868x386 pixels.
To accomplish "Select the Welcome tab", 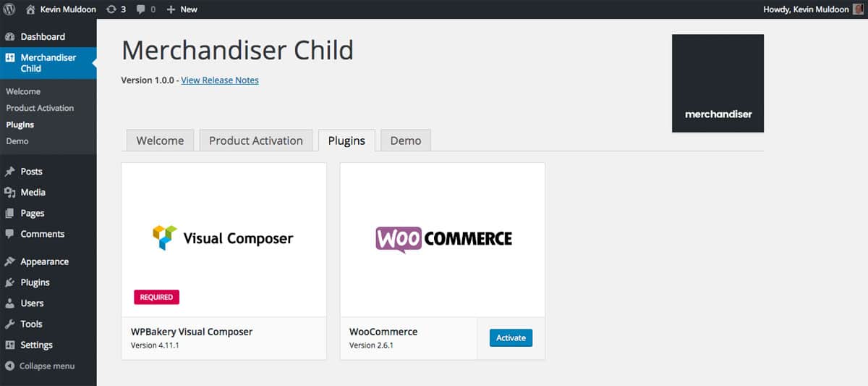I will (x=160, y=140).
